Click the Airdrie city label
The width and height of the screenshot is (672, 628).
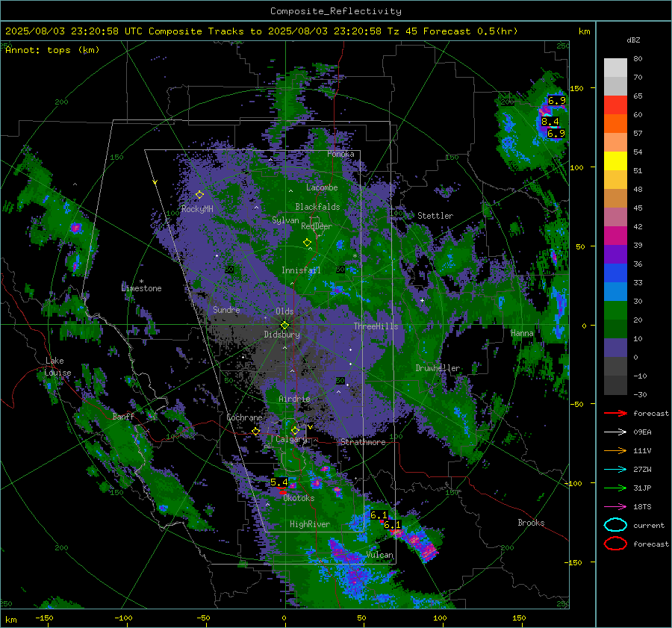[294, 399]
